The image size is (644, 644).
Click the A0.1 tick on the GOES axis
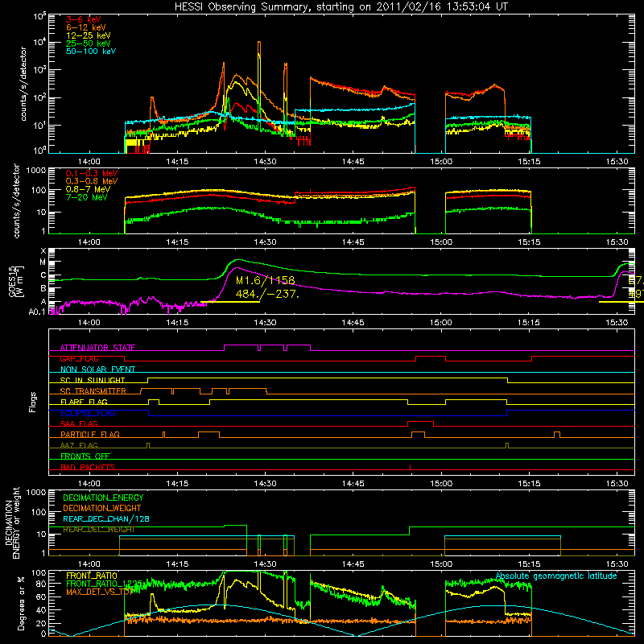click(37, 312)
